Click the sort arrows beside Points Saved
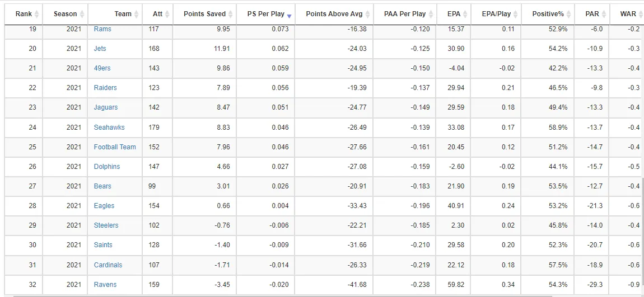The width and height of the screenshot is (644, 297). click(231, 14)
